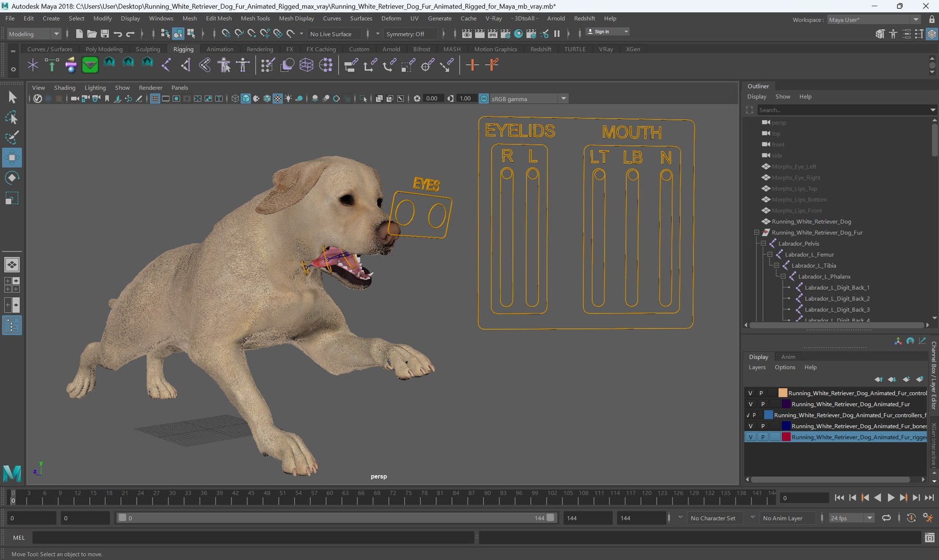This screenshot has height=560, width=939.
Task: Toggle the Auto Keyframe button
Action: pyautogui.click(x=912, y=518)
